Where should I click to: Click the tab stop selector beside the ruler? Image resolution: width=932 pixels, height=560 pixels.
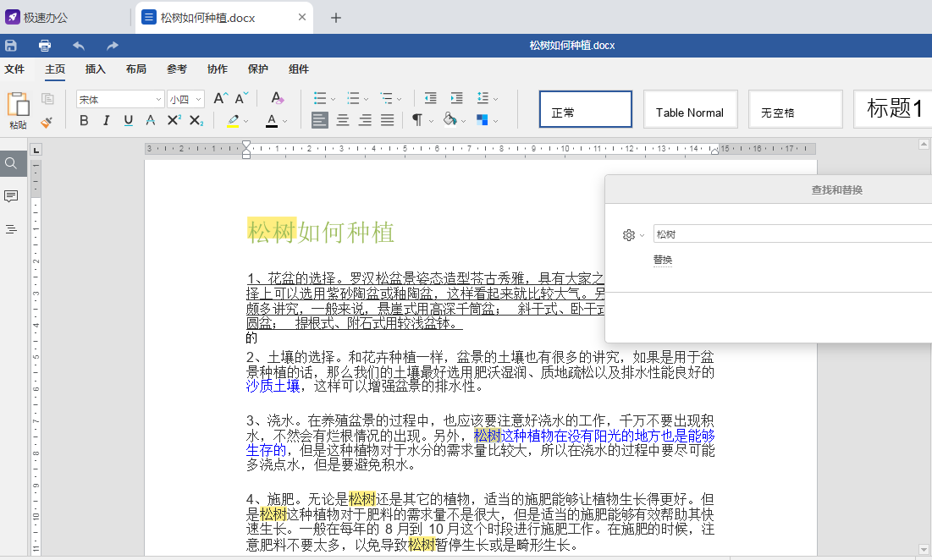point(36,150)
